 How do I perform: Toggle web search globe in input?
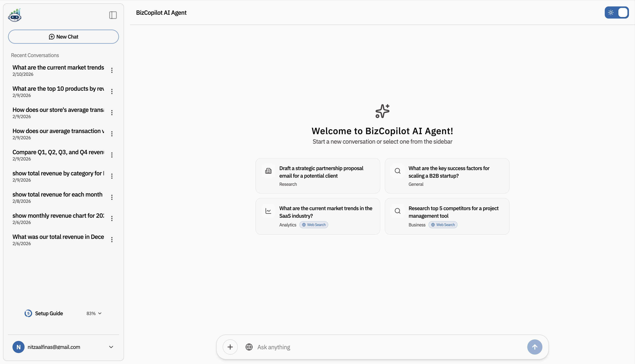pos(249,347)
